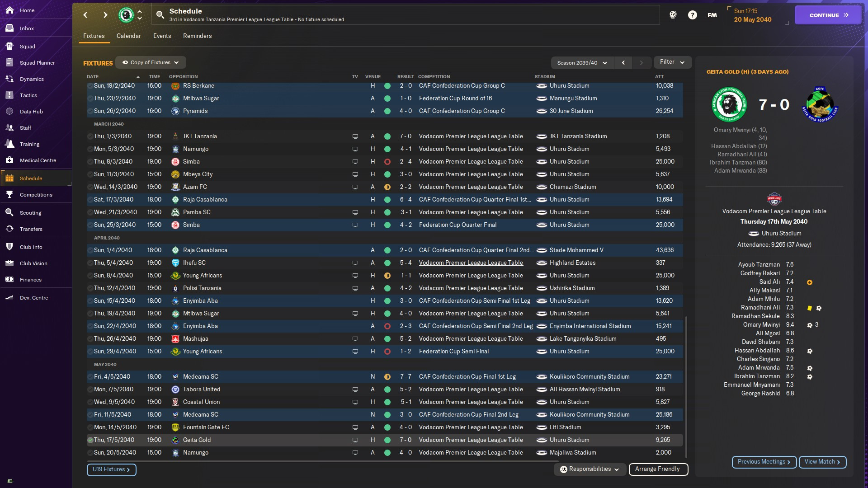Open the Finances sidebar icon

tap(9, 280)
